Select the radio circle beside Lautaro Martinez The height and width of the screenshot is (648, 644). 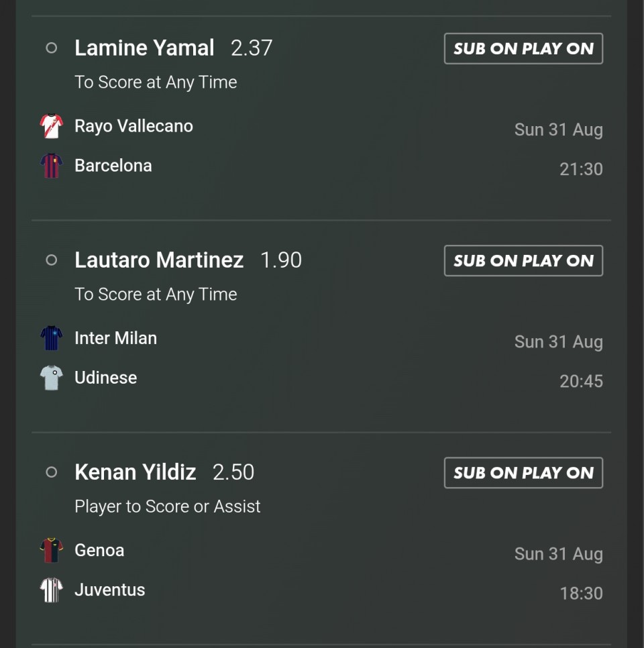(x=51, y=260)
